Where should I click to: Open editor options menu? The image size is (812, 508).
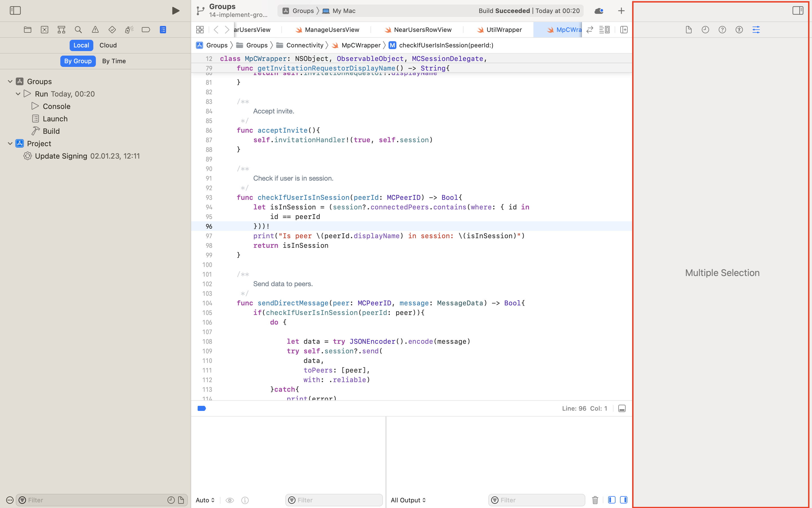[x=604, y=30]
